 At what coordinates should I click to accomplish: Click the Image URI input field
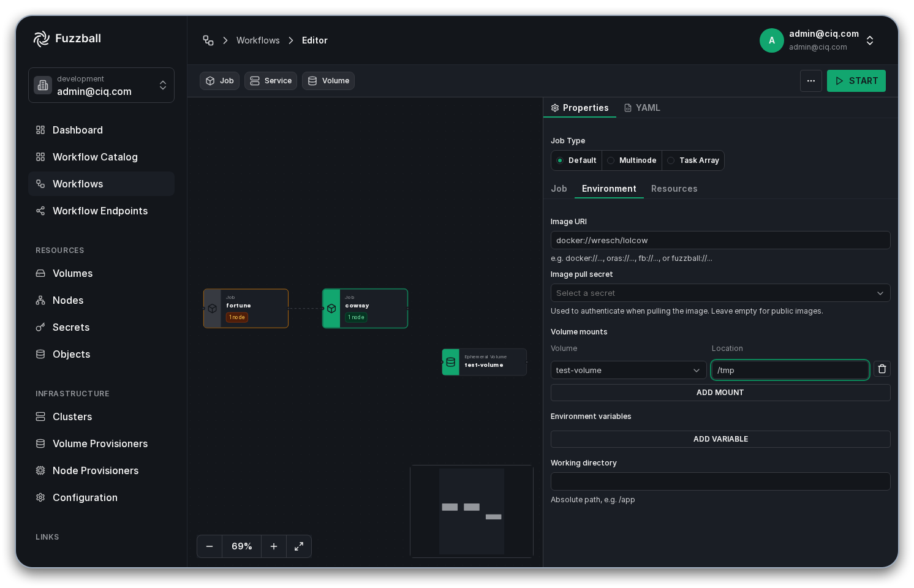tap(720, 240)
